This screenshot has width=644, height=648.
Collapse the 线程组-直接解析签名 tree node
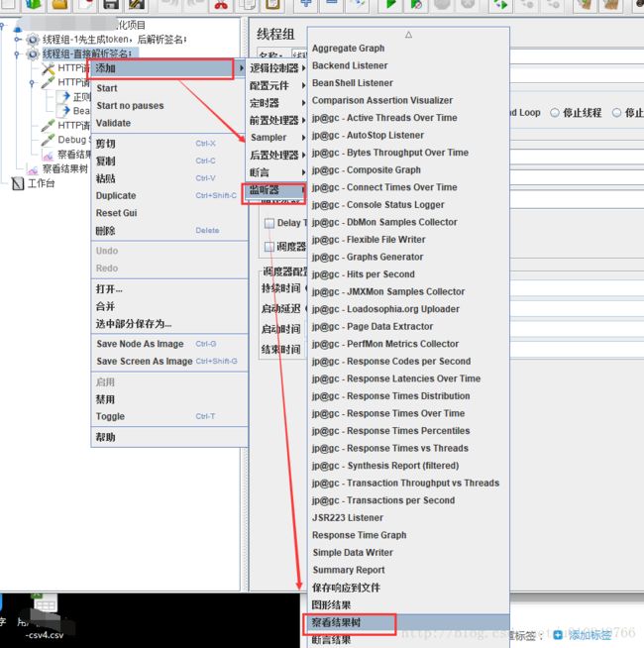[17, 54]
